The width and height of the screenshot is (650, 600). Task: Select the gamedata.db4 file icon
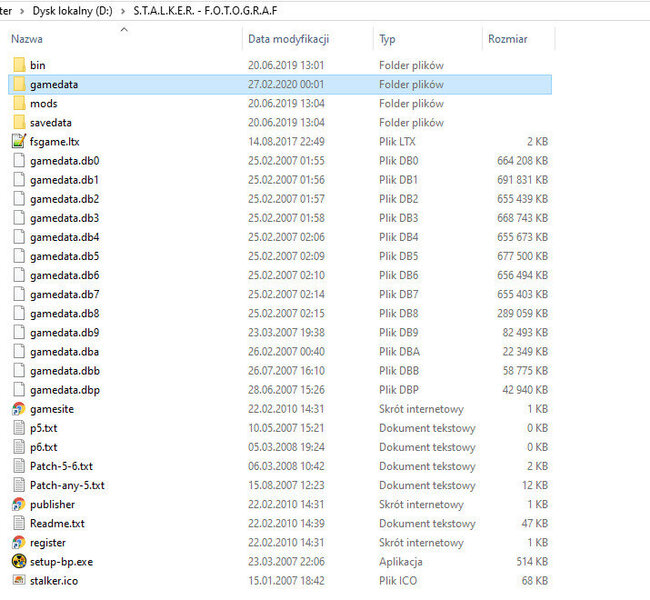19,237
